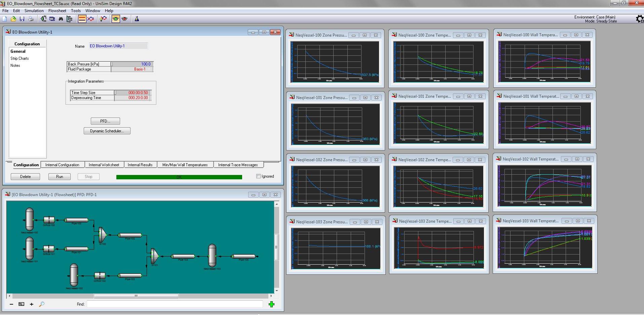
Task: Open the flask basis environment icon
Action: (x=137, y=19)
